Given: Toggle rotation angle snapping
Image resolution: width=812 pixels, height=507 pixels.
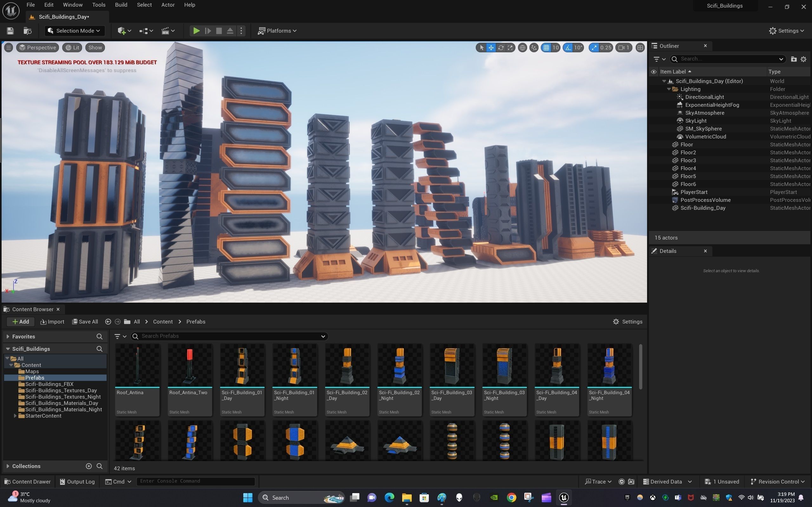Looking at the screenshot, I should pyautogui.click(x=568, y=48).
